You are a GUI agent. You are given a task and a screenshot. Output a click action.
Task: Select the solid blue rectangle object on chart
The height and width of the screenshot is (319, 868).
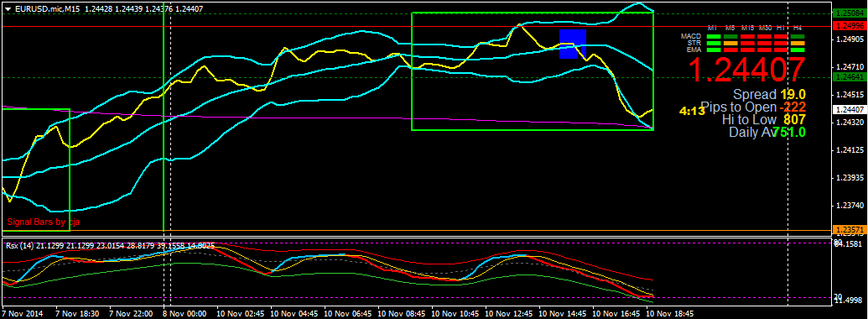573,44
